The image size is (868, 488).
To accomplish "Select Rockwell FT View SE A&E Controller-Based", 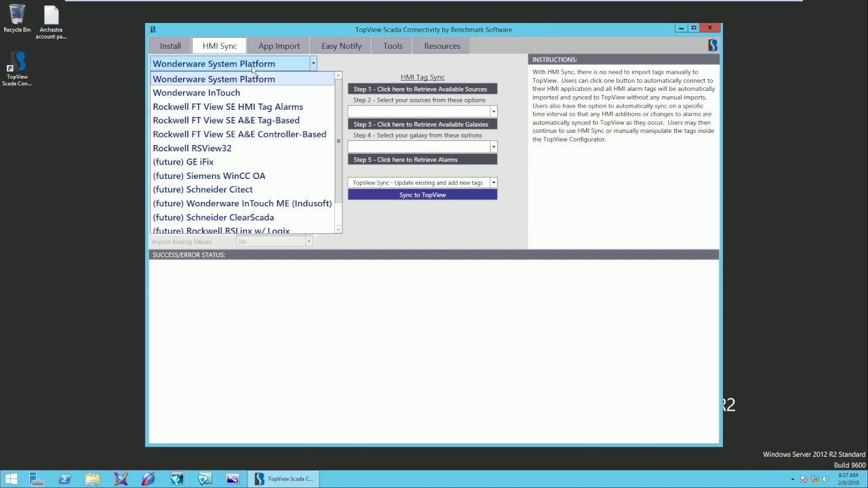I will [243, 134].
